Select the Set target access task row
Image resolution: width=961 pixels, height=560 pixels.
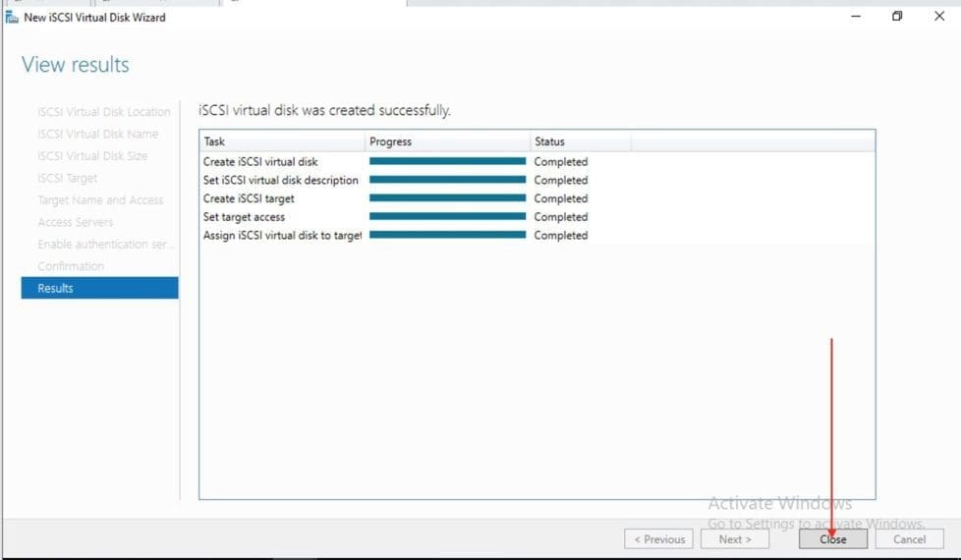tap(244, 217)
